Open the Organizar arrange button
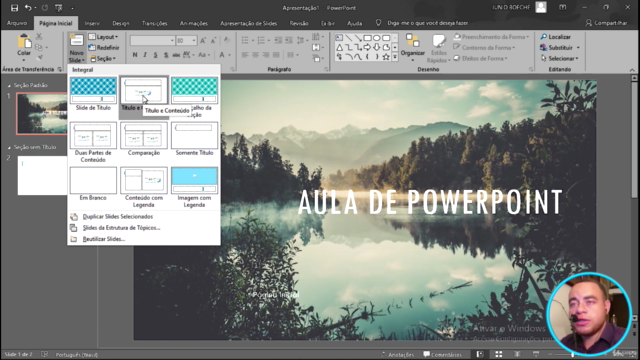The image size is (640, 360). pyautogui.click(x=412, y=48)
